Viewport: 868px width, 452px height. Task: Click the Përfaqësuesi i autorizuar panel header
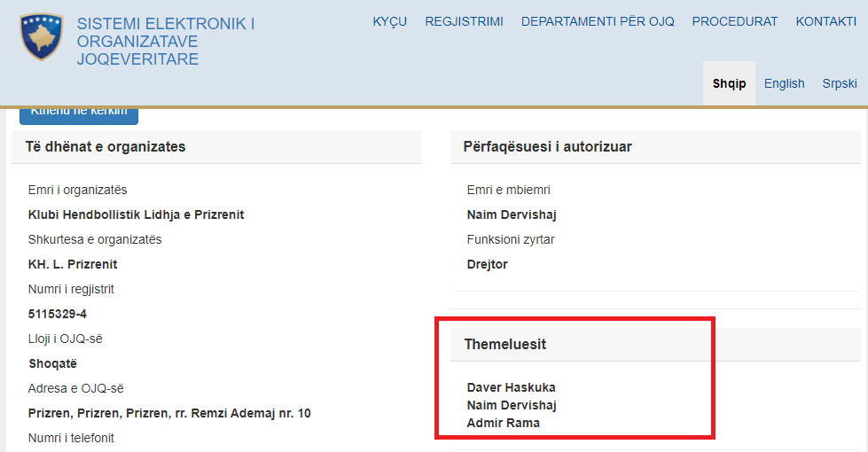[547, 147]
